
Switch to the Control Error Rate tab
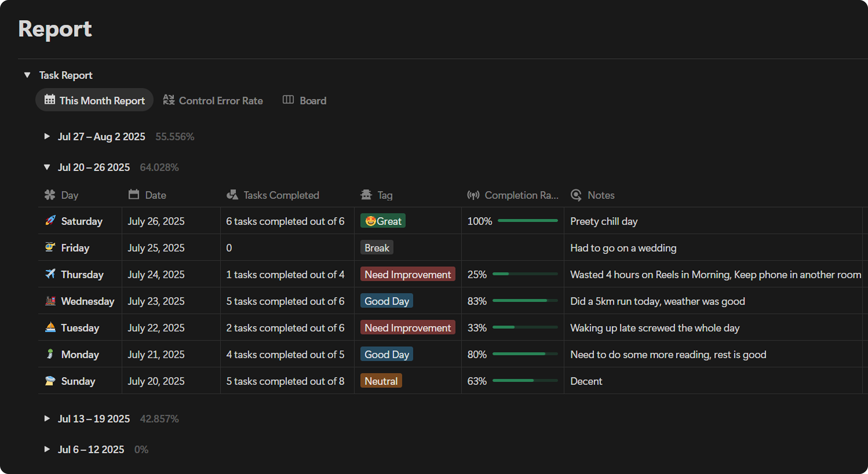(x=213, y=100)
